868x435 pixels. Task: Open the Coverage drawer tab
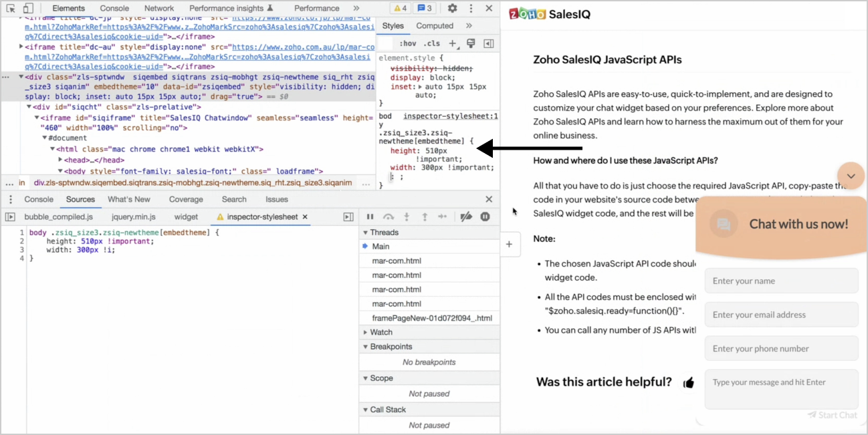[x=186, y=199]
